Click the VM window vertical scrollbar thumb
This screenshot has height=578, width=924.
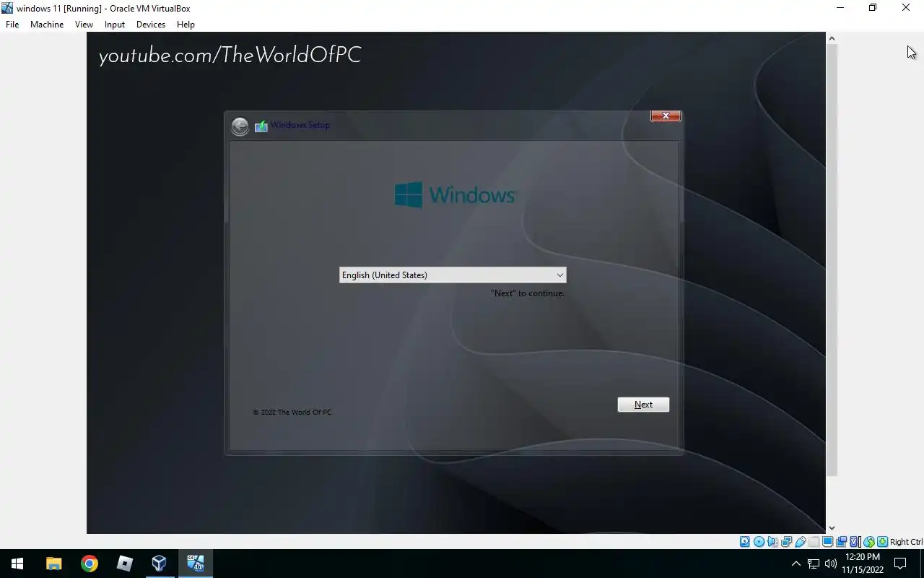tap(832, 260)
